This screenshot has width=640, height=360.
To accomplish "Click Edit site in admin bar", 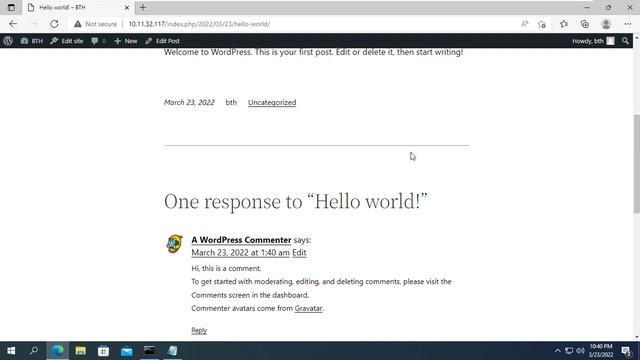I will tap(67, 41).
